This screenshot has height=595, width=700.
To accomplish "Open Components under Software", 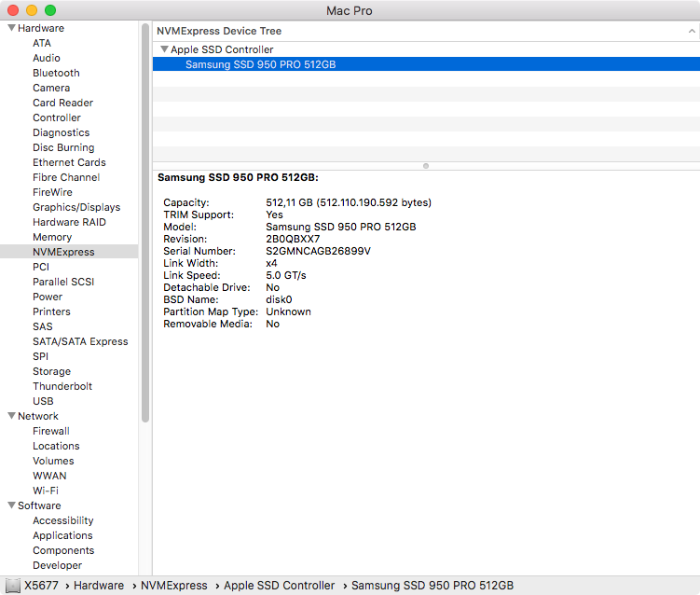I will 63,550.
